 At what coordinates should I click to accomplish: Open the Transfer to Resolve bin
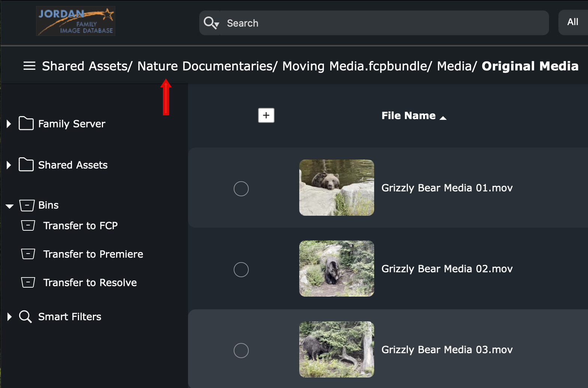click(x=90, y=283)
